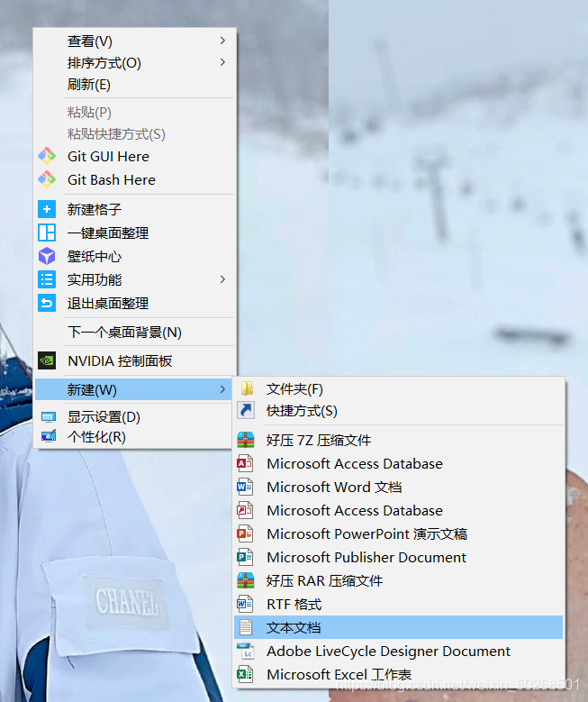Viewport: 588px width, 702px height.
Task: Click the Git Bash Here icon
Action: point(47,179)
